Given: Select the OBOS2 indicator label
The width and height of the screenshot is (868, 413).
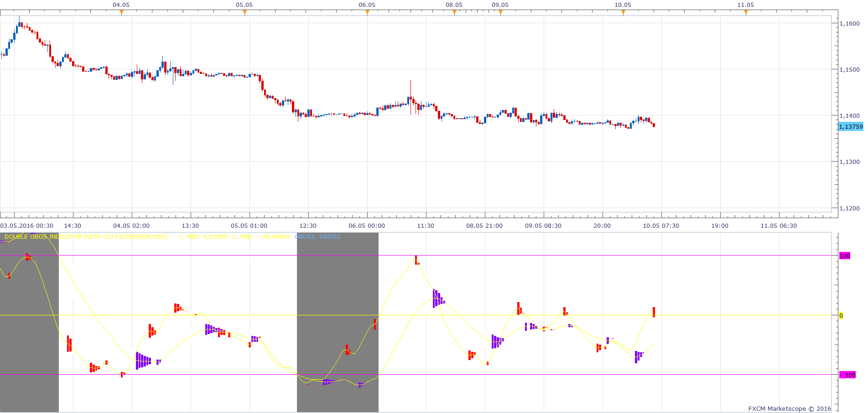Looking at the screenshot, I should (330, 236).
